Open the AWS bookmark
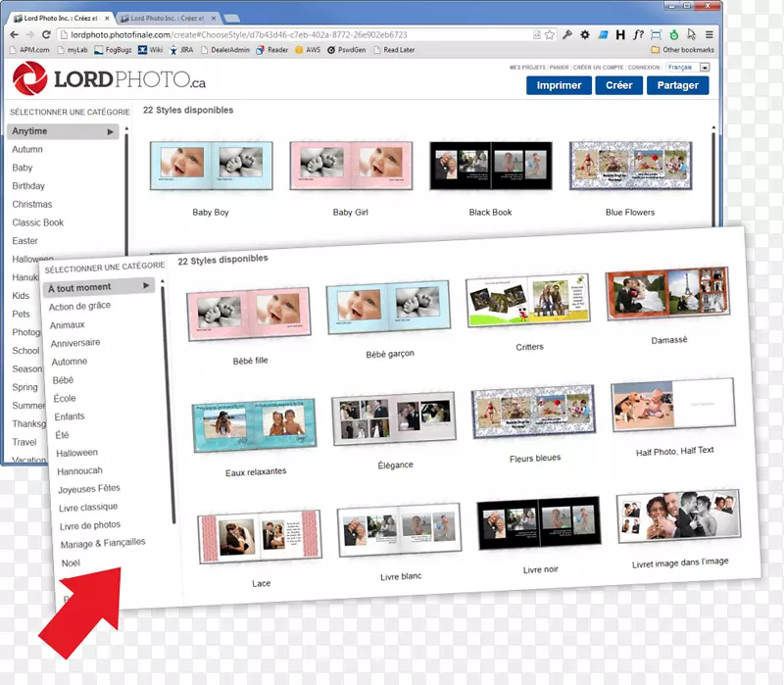784x685 pixels. tap(308, 50)
